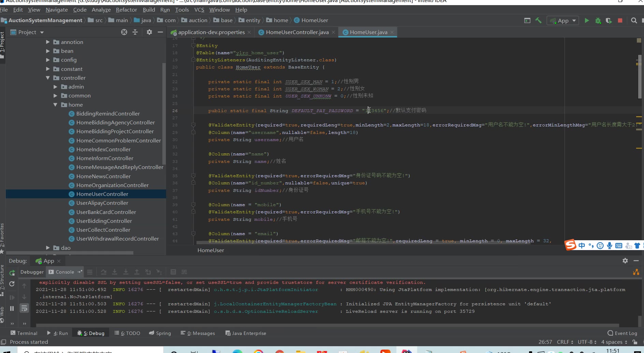Run the app with coverage icon
This screenshot has height=353, width=644.
609,20
